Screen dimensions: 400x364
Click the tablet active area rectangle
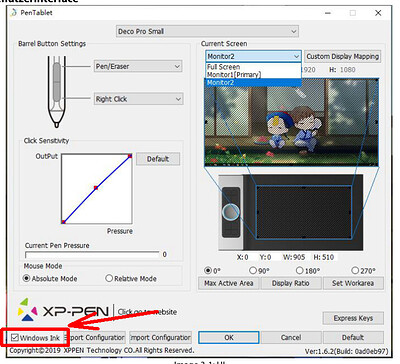[x=303, y=212]
